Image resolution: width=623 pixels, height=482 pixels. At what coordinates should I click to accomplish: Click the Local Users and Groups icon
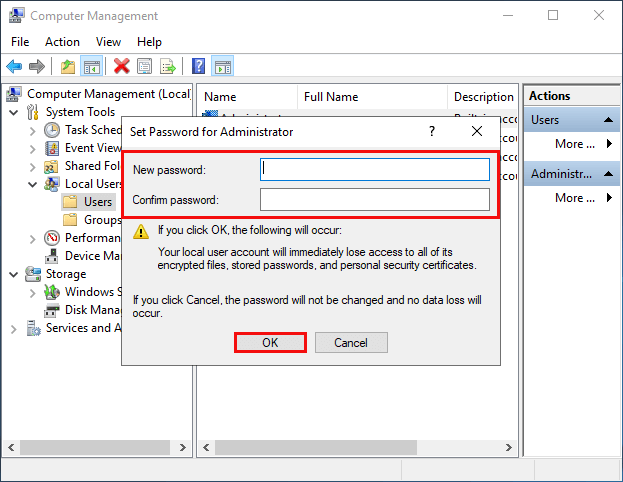[x=52, y=184]
